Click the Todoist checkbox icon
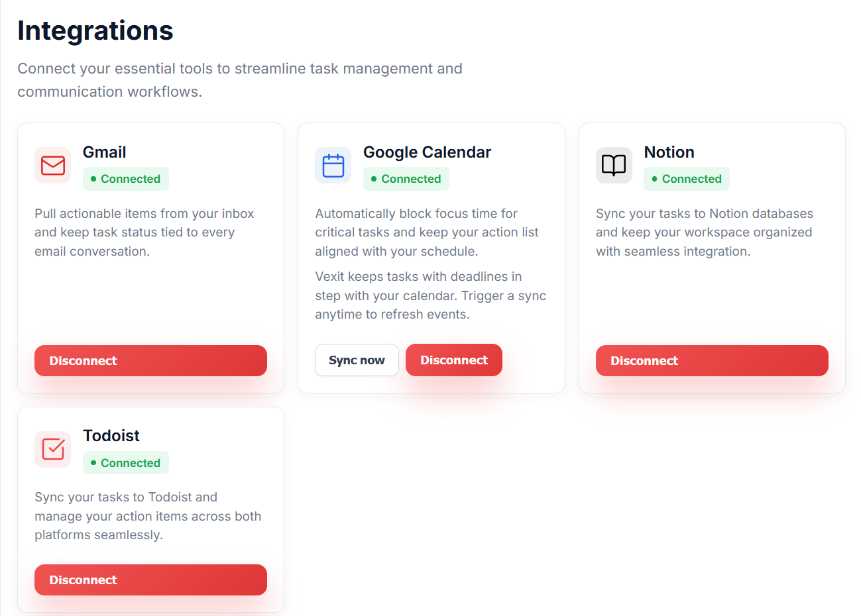 [52, 448]
